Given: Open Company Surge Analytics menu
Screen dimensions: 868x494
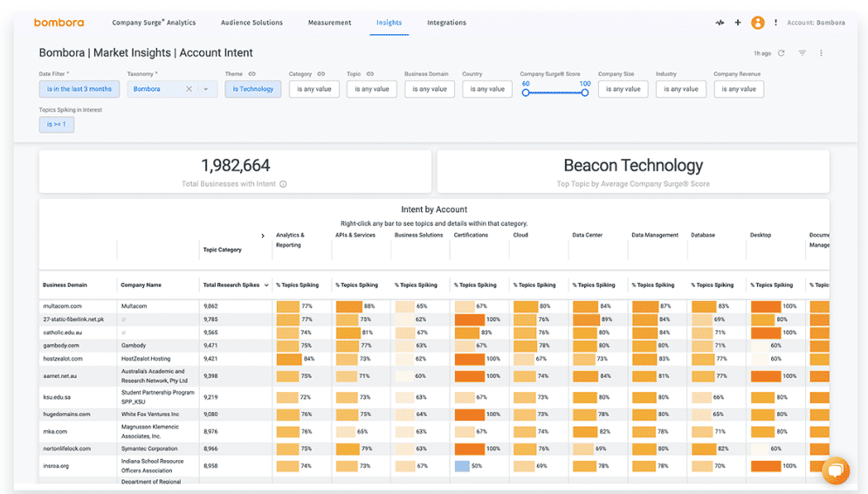Looking at the screenshot, I should [x=154, y=23].
